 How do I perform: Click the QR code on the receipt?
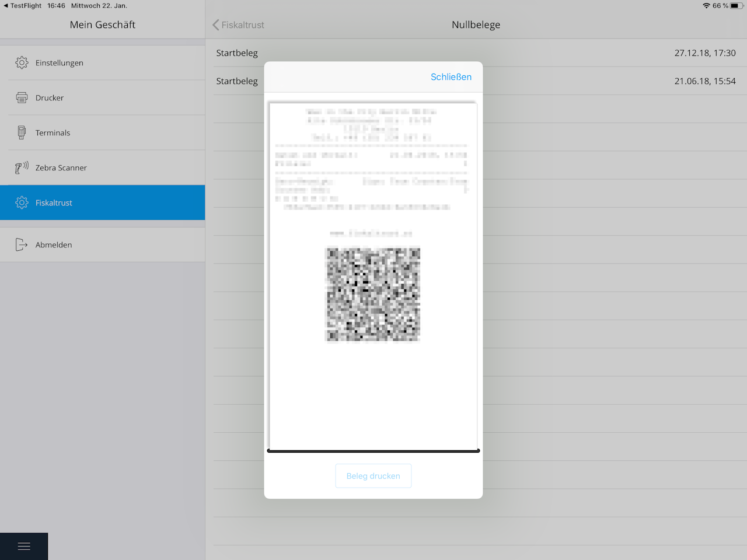point(373,295)
